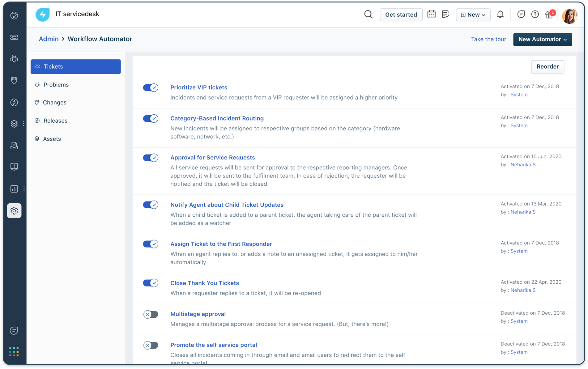Click the app switcher grid icon

pyautogui.click(x=14, y=352)
